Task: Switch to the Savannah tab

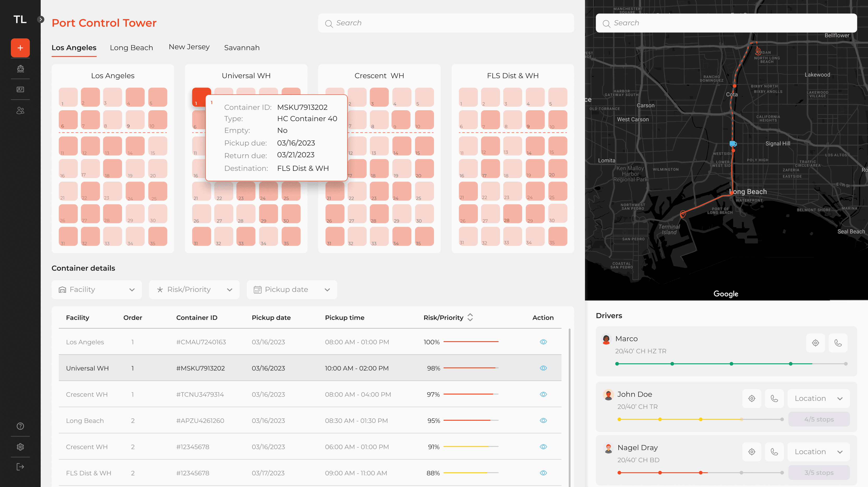Action: click(x=242, y=48)
